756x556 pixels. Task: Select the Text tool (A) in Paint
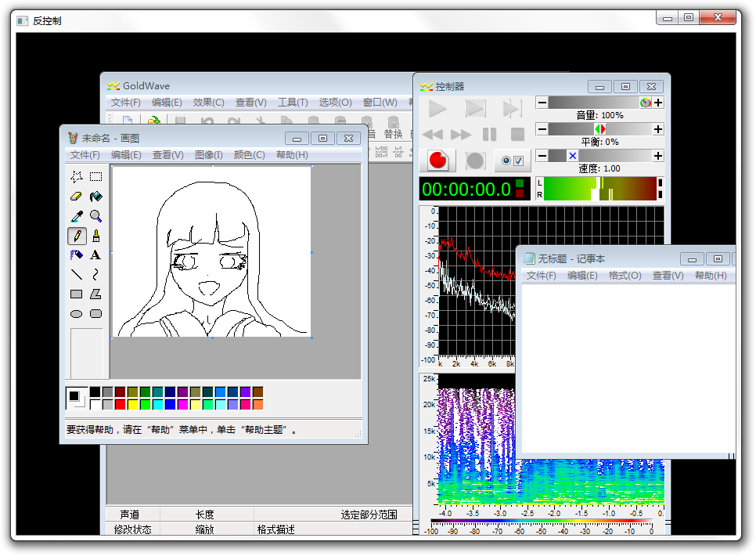coord(96,255)
